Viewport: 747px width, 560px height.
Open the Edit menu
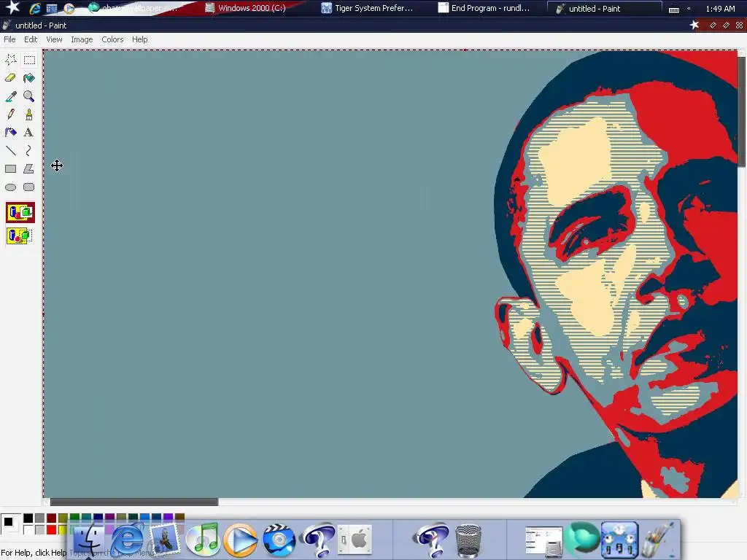point(31,39)
